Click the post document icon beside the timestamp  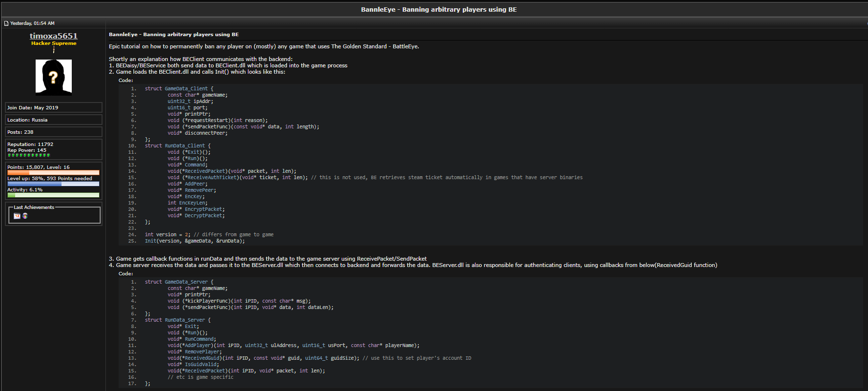point(6,23)
